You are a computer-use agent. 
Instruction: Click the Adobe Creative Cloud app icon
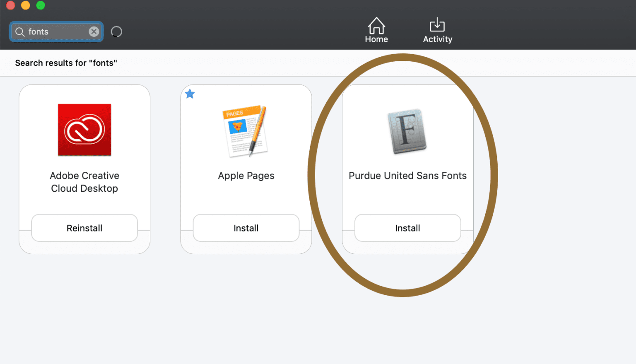tap(84, 130)
